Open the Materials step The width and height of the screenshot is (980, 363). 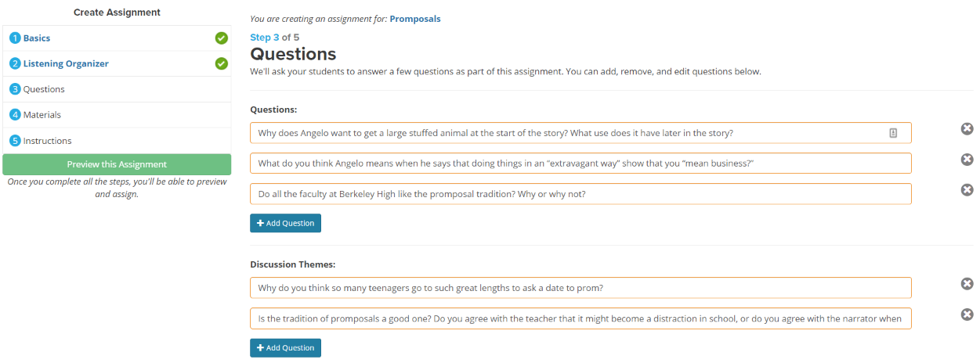[x=42, y=115]
